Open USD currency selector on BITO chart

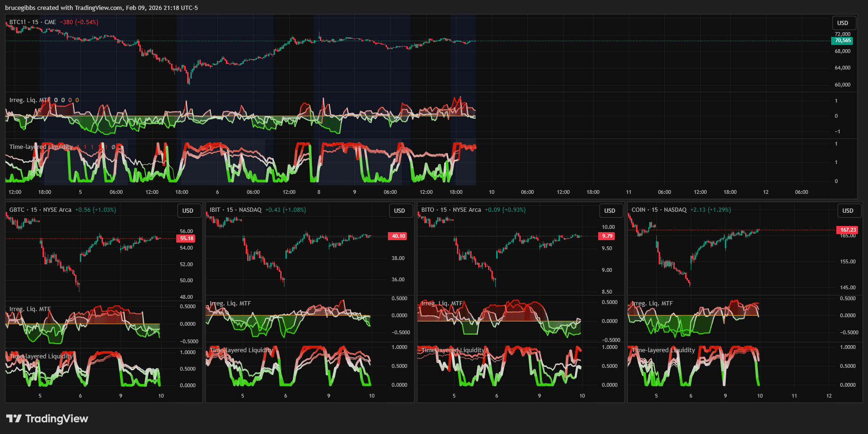[x=610, y=210]
